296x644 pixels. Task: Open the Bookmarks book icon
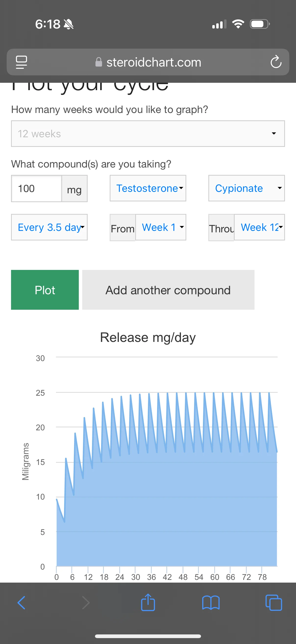pyautogui.click(x=211, y=603)
